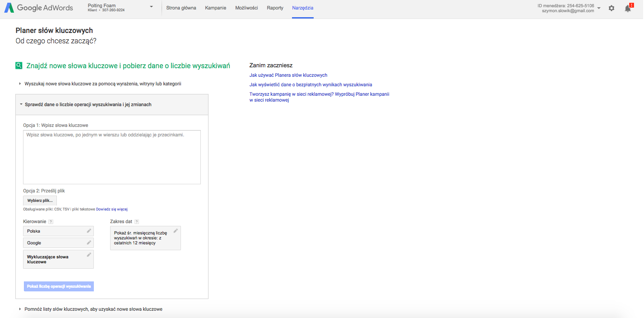The width and height of the screenshot is (644, 318).
Task: Click into the keywords text area
Action: [x=112, y=157]
